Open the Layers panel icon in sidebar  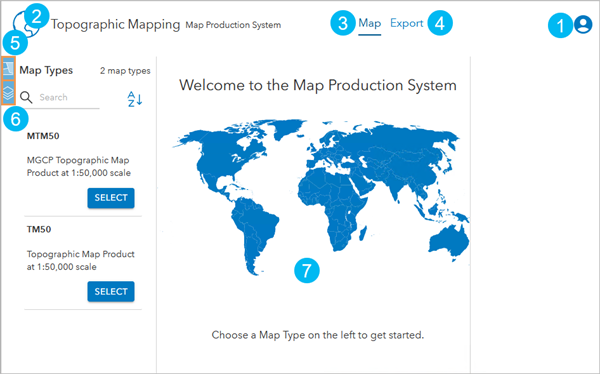pyautogui.click(x=8, y=92)
